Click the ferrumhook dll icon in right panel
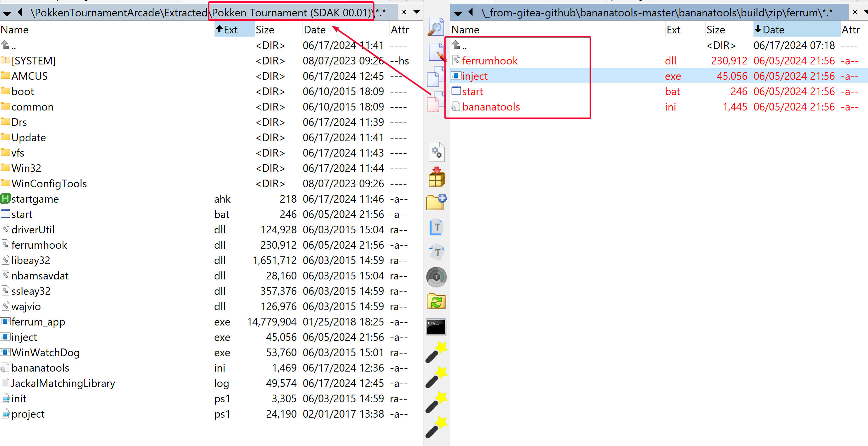The image size is (868, 446). coord(456,60)
